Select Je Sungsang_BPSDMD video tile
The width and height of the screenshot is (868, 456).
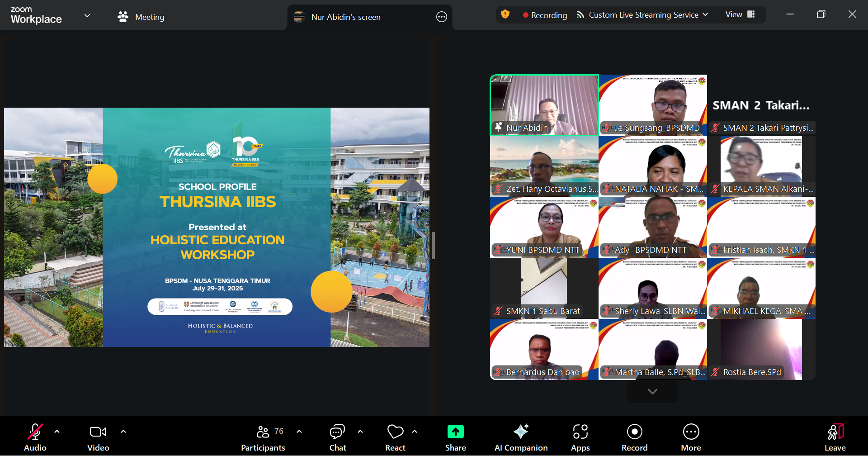coord(653,105)
